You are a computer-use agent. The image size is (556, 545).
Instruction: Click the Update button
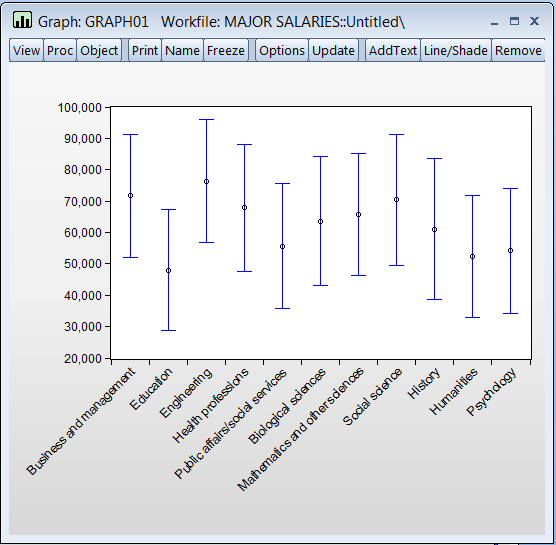pyautogui.click(x=333, y=50)
